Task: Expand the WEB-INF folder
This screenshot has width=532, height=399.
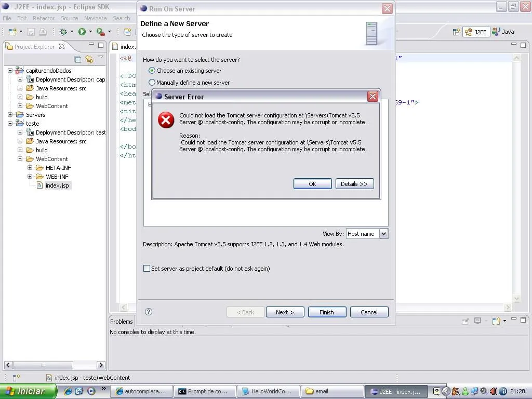Action: [x=30, y=177]
